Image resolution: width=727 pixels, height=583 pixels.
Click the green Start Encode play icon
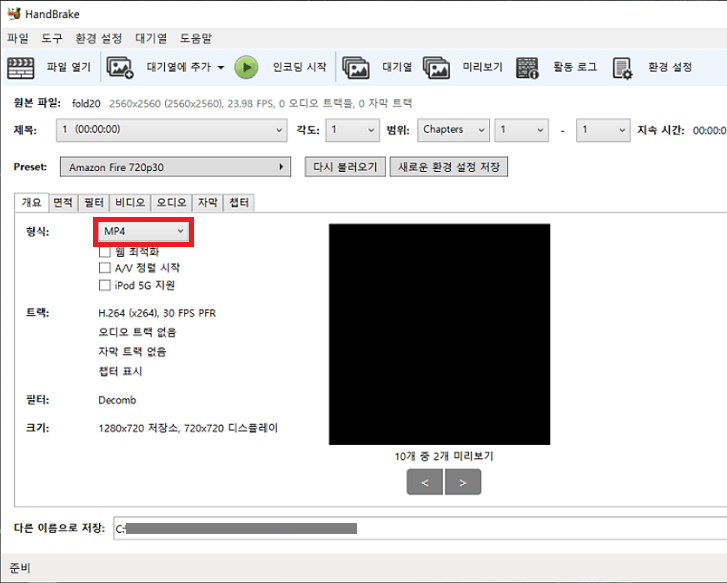246,68
